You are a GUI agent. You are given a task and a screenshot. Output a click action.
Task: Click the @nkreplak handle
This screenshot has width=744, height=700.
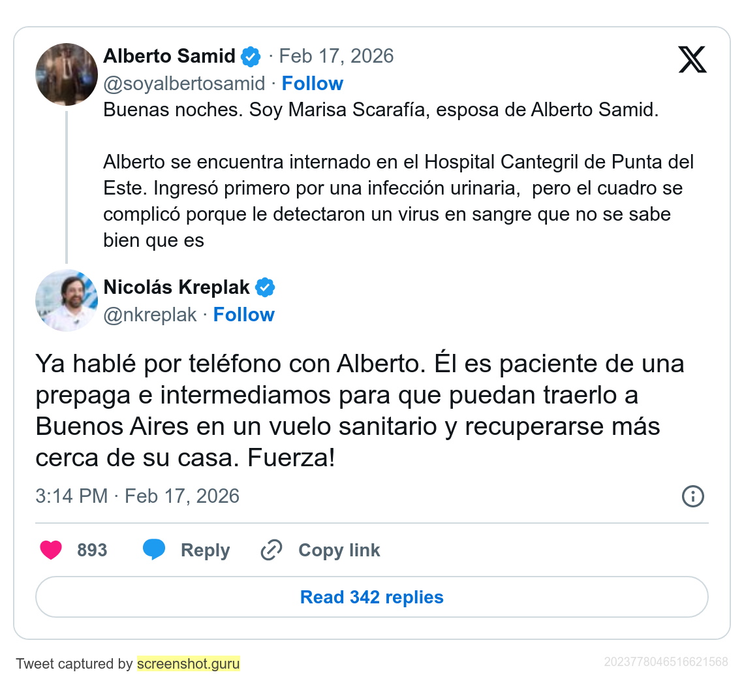pyautogui.click(x=150, y=315)
